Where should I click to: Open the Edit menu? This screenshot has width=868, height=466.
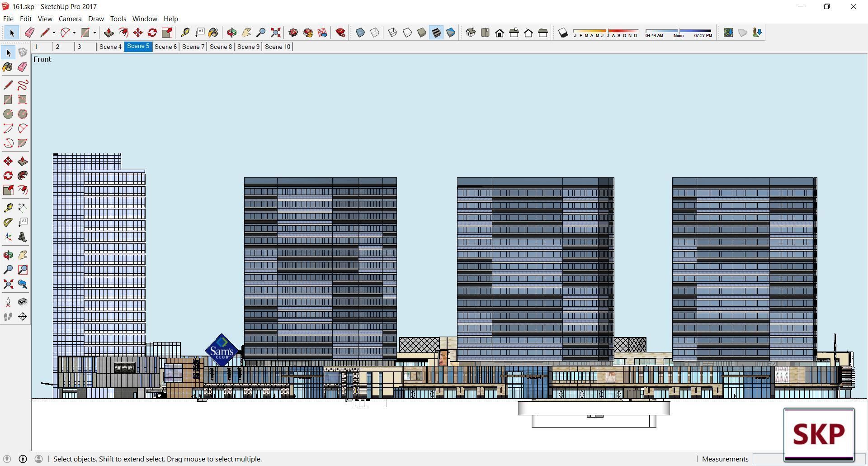(26, 19)
